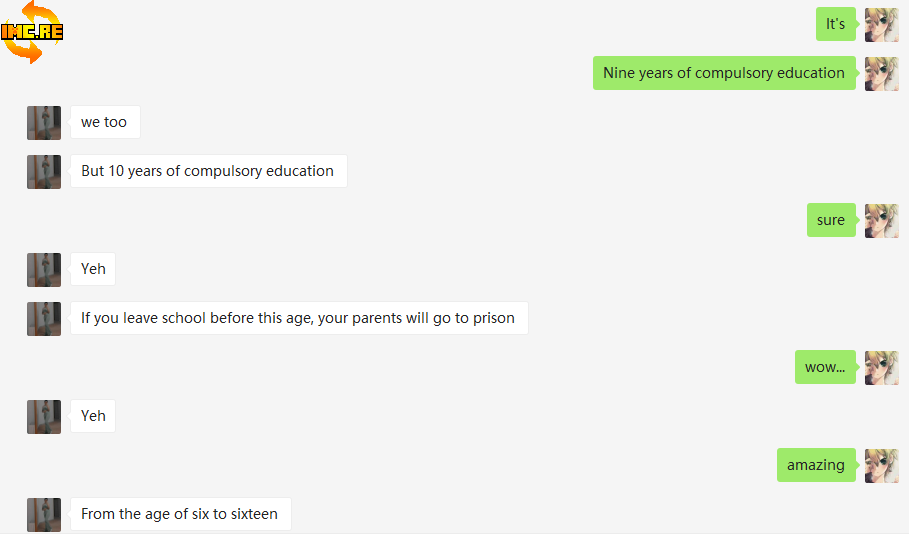
Task: Click the green "amazing" message bubble
Action: pos(815,466)
